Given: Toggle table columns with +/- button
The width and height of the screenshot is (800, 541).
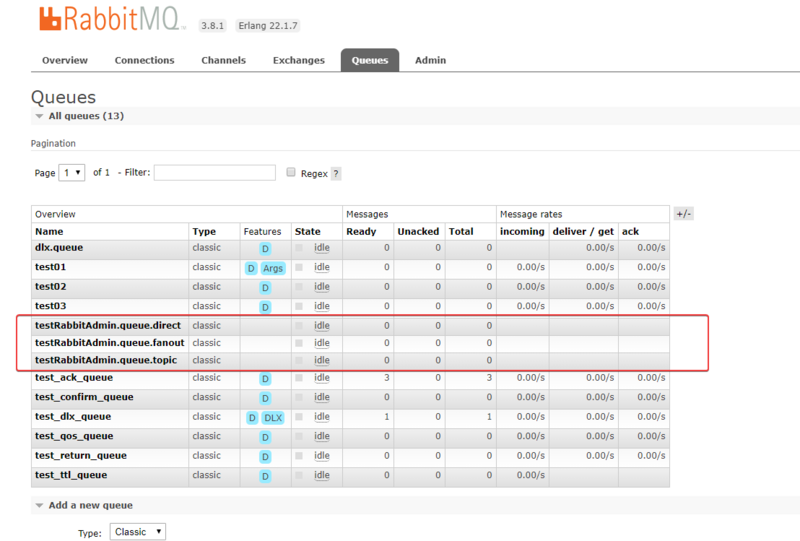Looking at the screenshot, I should (x=684, y=214).
